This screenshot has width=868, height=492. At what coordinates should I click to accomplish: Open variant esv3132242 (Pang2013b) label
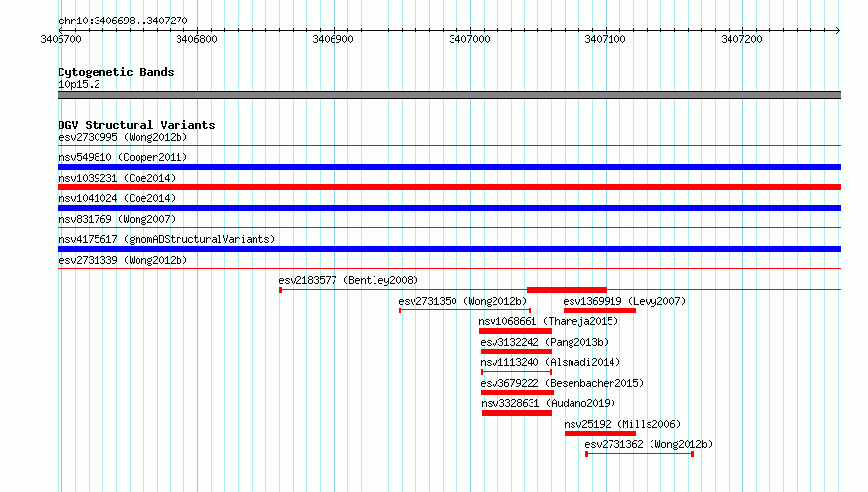point(544,342)
